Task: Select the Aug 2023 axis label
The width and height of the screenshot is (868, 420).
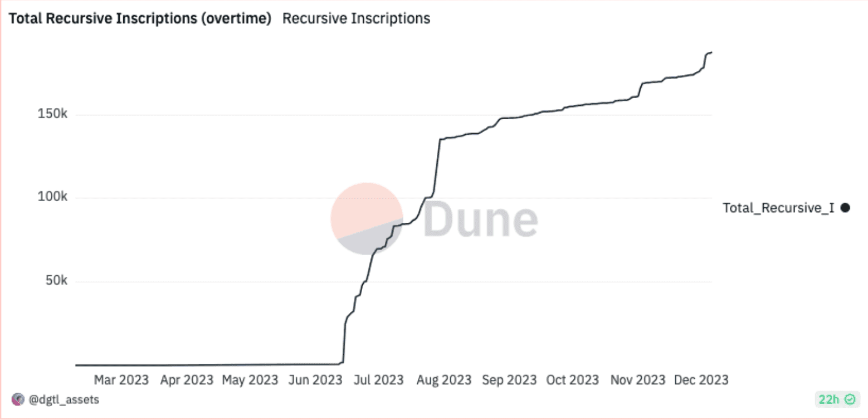Action: 444,380
